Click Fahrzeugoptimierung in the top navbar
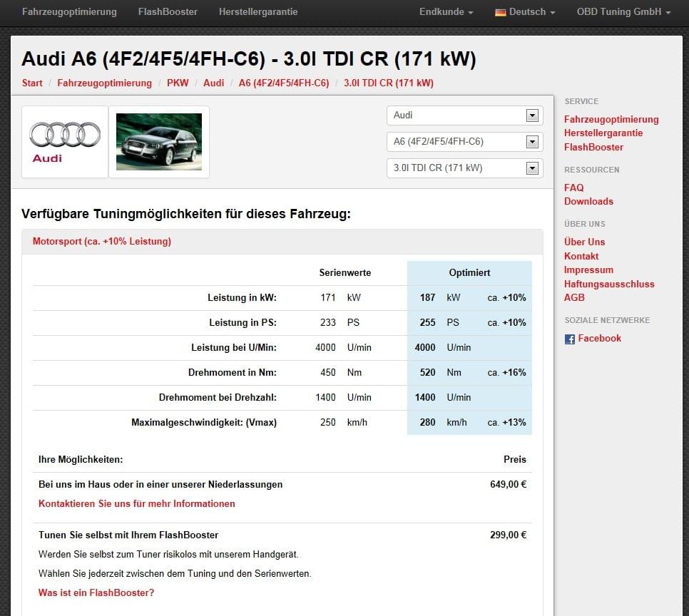 [x=69, y=12]
